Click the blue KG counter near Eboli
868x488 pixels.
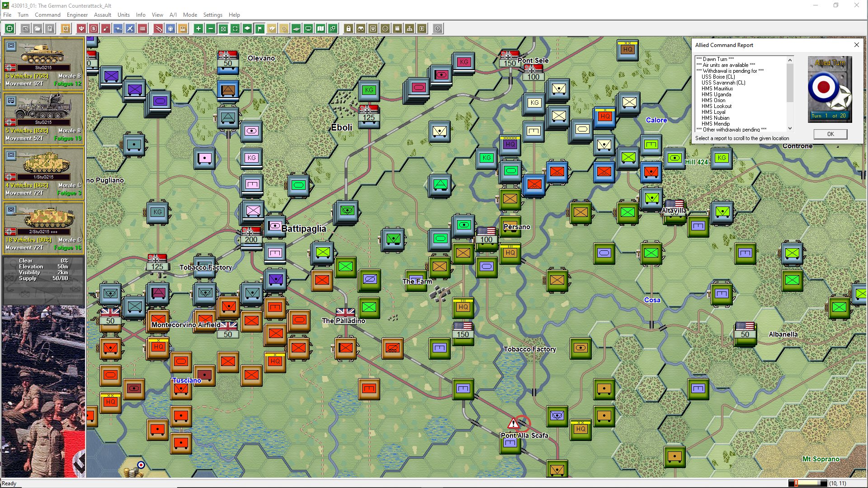(369, 90)
